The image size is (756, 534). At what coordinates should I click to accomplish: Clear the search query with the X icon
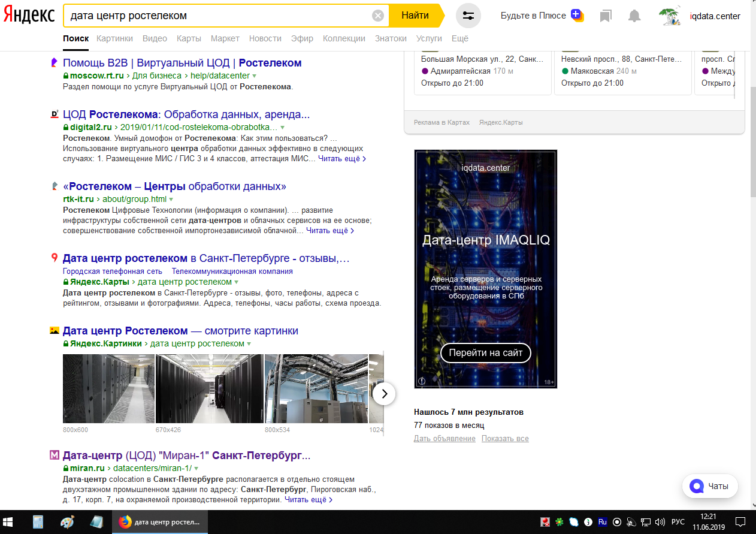[x=378, y=16]
